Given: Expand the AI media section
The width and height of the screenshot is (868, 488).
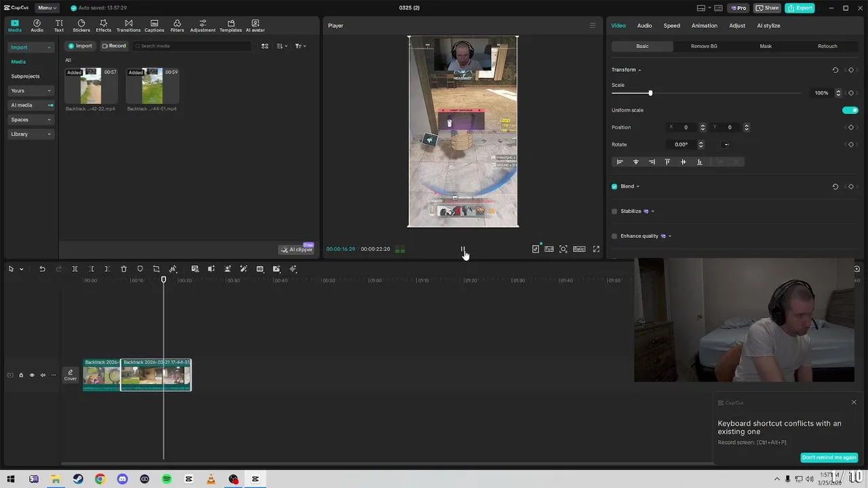Looking at the screenshot, I should [31, 105].
